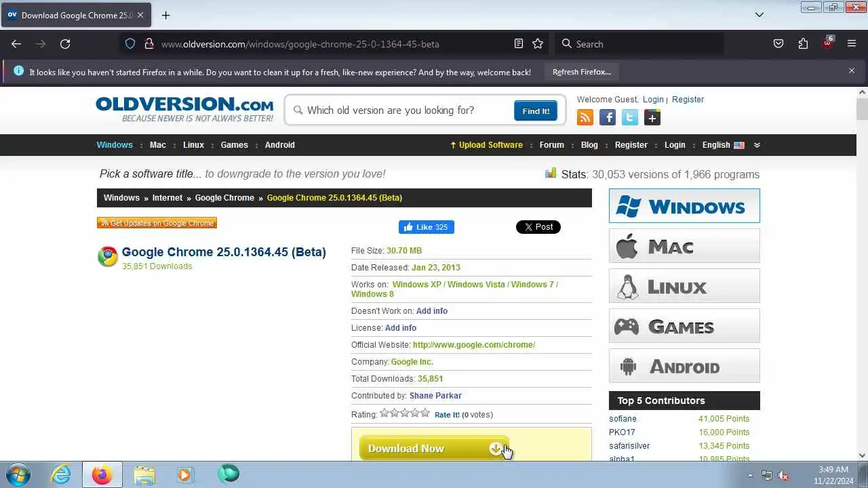
Task: Select the Android navigation menu item
Action: tap(279, 145)
